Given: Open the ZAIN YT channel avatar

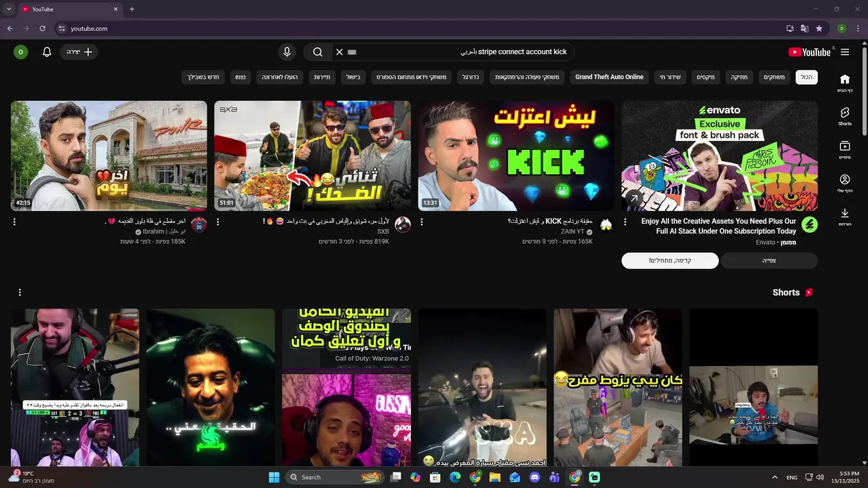Looking at the screenshot, I should tap(606, 225).
